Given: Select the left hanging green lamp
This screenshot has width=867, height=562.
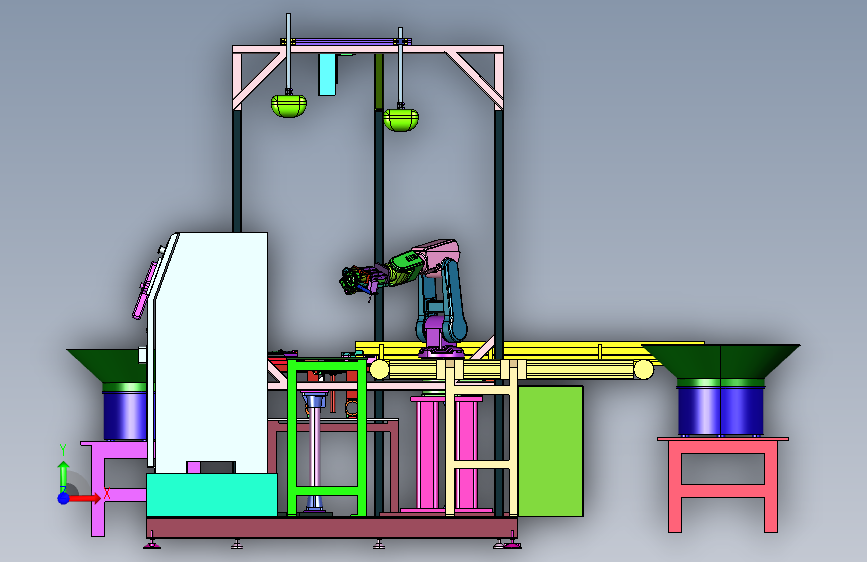Looking at the screenshot, I should tap(289, 105).
